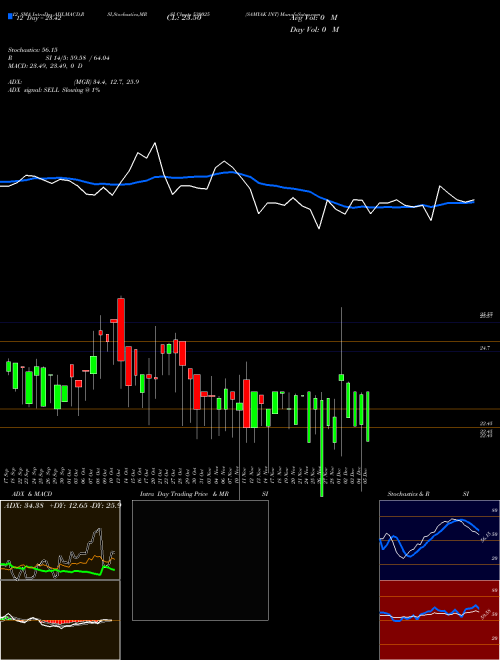Click the highest peak of the white price line
The height and width of the screenshot is (660, 500).
(155, 144)
